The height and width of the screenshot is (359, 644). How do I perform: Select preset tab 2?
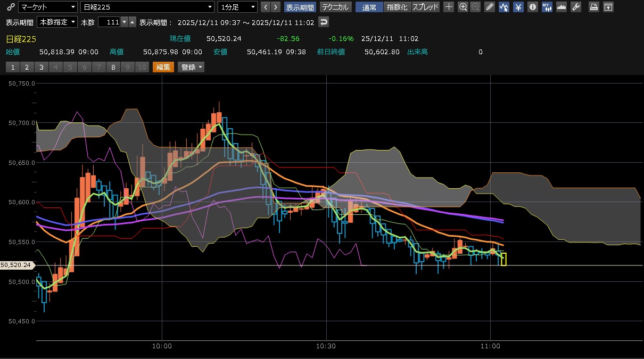tap(27, 67)
